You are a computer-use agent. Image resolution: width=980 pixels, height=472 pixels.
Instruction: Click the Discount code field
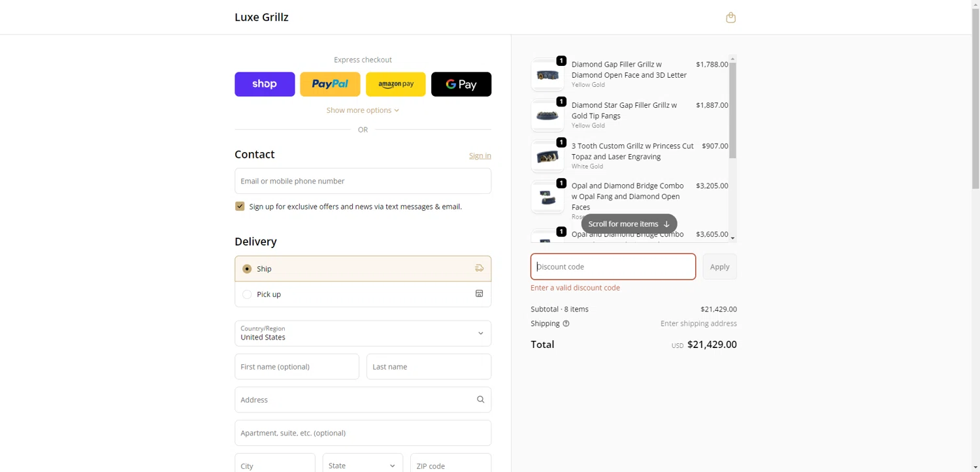coord(613,266)
